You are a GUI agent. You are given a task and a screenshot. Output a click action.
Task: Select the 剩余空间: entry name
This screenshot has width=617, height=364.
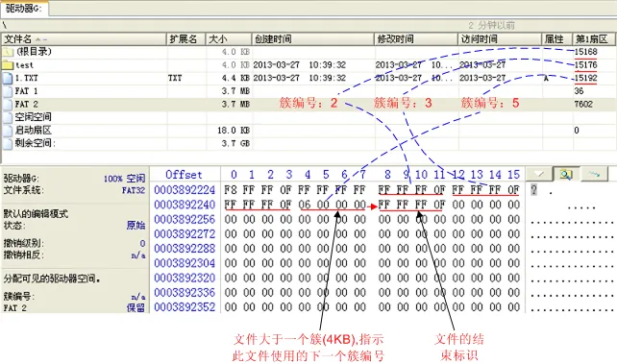coord(35,143)
